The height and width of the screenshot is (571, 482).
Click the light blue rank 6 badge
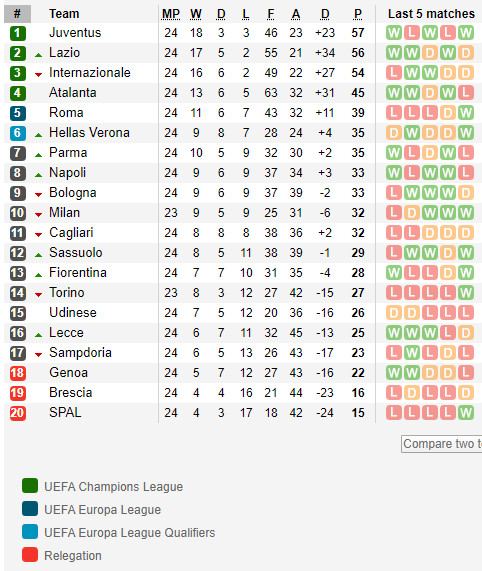17,133
